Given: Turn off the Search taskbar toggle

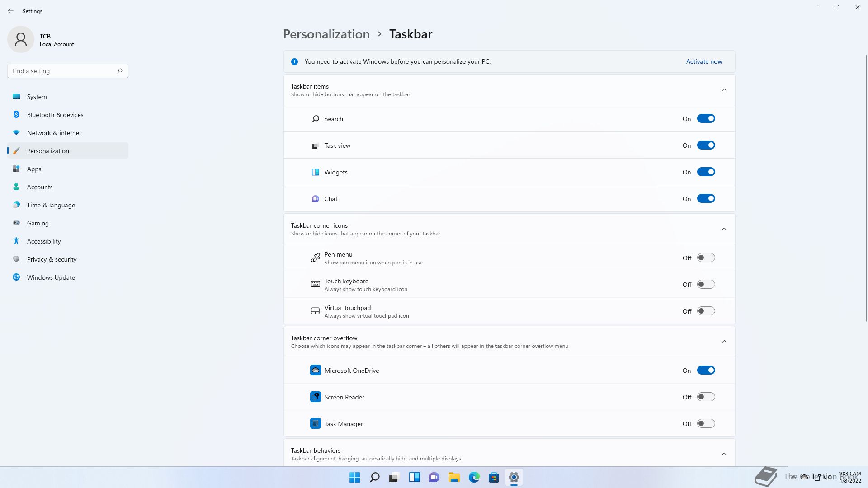Looking at the screenshot, I should click(x=706, y=118).
